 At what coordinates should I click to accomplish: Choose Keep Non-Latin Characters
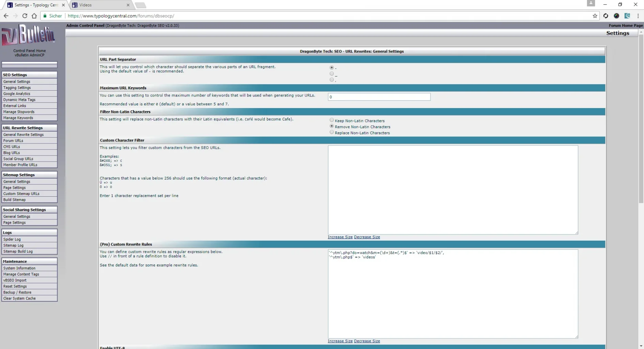(332, 120)
